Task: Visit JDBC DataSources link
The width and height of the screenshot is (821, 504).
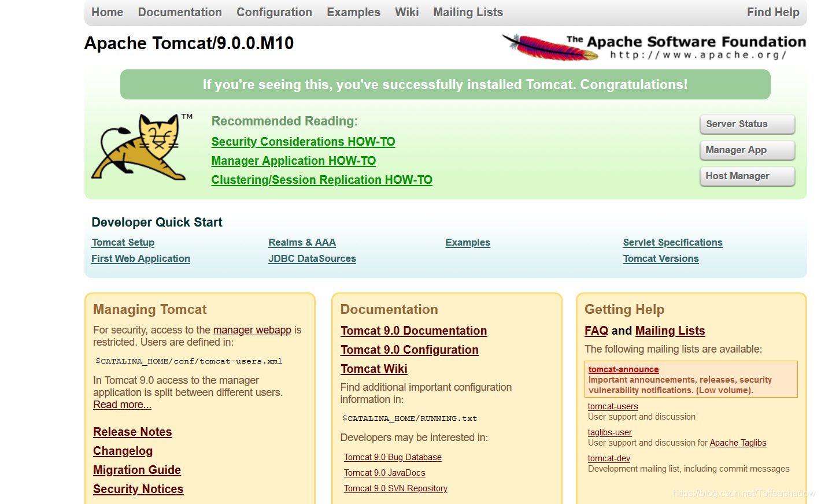Action: coord(312,259)
